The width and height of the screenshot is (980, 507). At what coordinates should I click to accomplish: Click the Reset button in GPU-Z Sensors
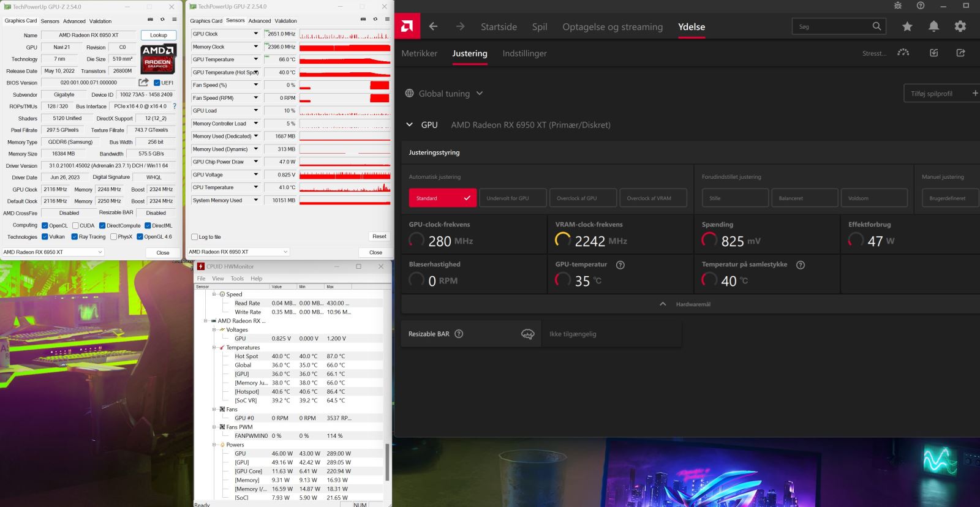pos(379,236)
